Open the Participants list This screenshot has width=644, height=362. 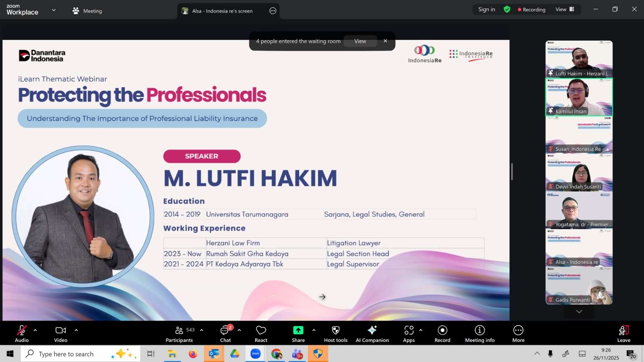(x=180, y=333)
